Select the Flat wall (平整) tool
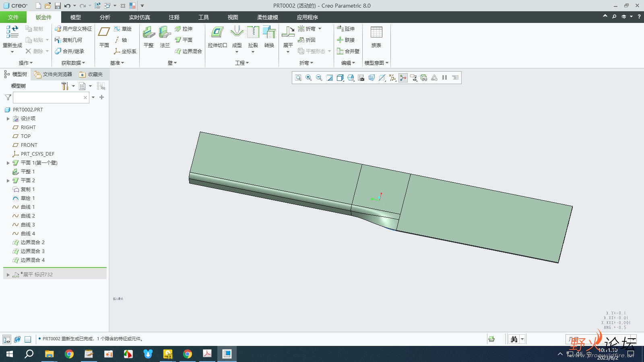The width and height of the screenshot is (644, 362). tap(149, 37)
